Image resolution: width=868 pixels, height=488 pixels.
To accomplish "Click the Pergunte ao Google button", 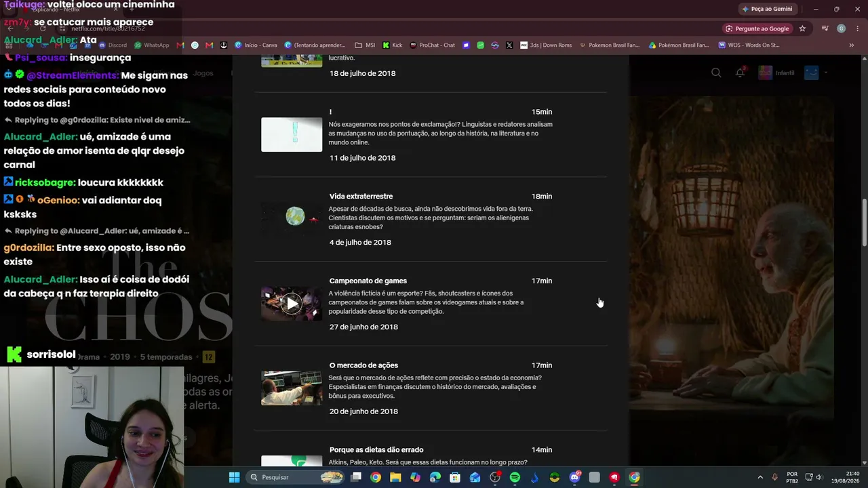I will (757, 28).
